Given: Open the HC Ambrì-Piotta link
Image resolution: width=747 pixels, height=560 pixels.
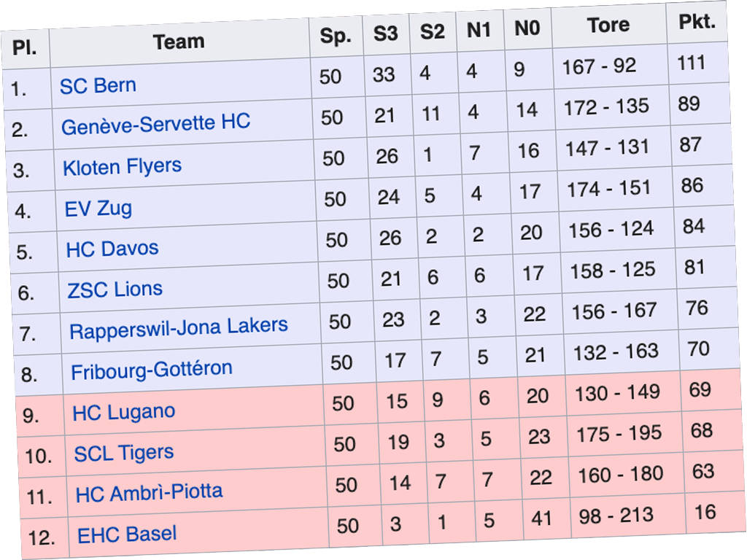Looking at the screenshot, I should pos(149,493).
